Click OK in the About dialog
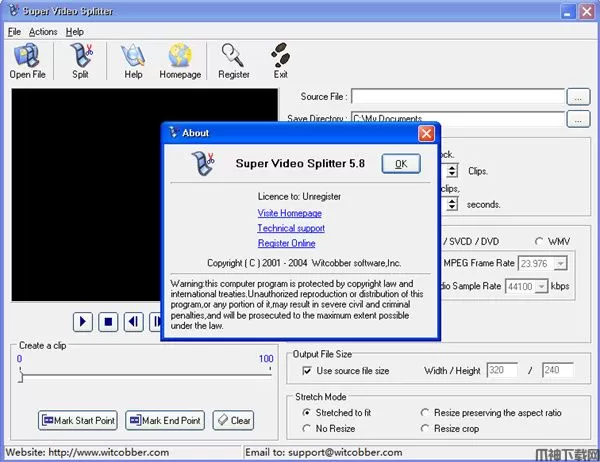This screenshot has width=600, height=462. click(400, 164)
